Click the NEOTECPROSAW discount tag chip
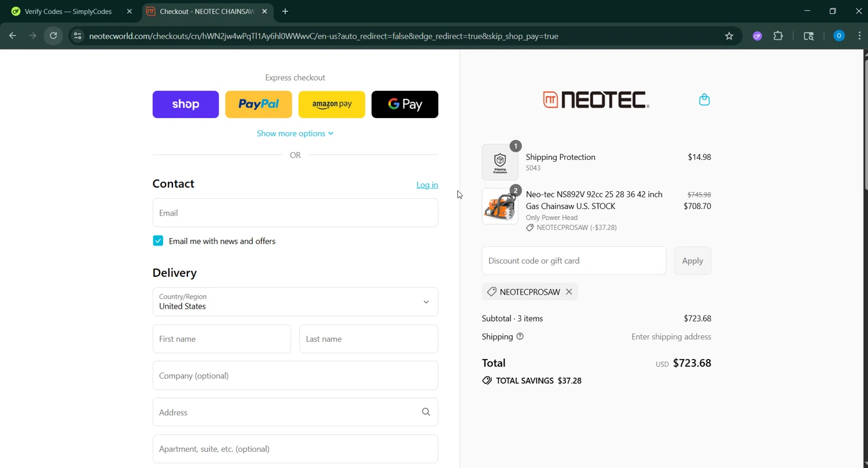The width and height of the screenshot is (868, 468). 529,292
